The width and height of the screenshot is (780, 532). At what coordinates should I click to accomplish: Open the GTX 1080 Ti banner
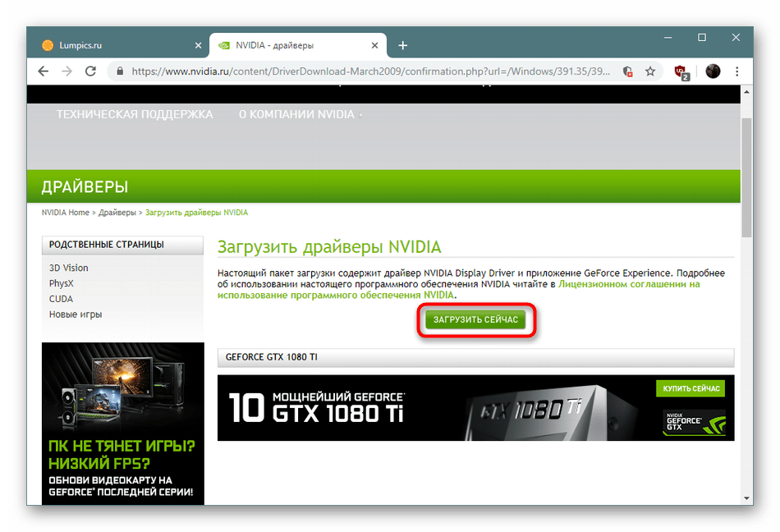point(475,408)
